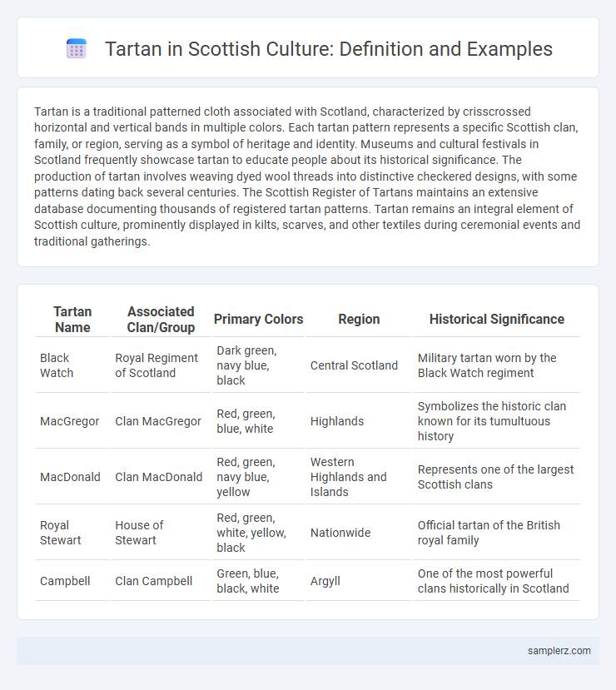Click 'Symbolizes the historic clan' significance cell
The width and height of the screenshot is (616, 690).
[497, 421]
